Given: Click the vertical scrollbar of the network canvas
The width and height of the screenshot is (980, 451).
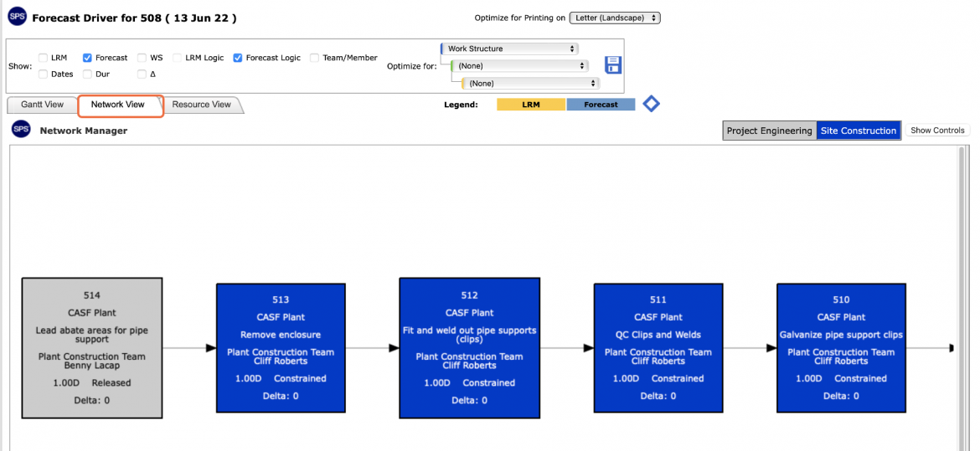Looking at the screenshot, I should tap(962, 298).
